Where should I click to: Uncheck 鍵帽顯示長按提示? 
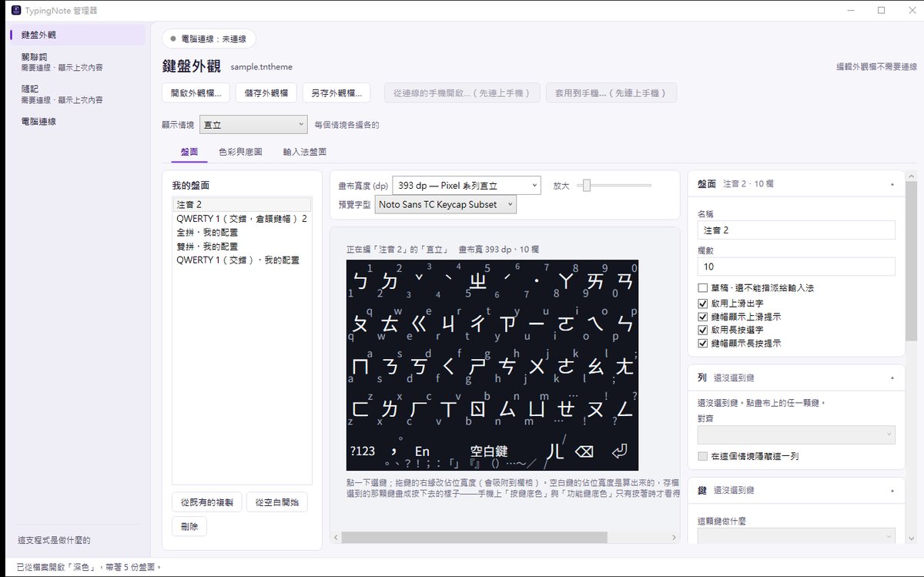pos(702,344)
